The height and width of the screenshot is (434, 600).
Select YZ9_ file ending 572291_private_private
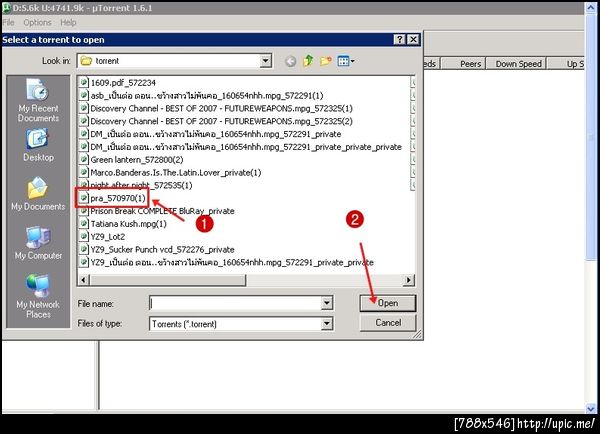[232, 263]
